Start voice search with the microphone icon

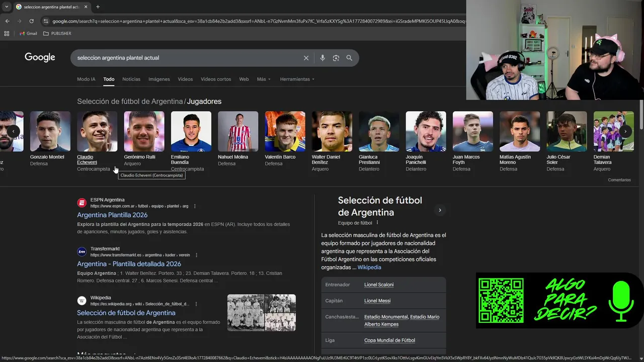(x=323, y=58)
